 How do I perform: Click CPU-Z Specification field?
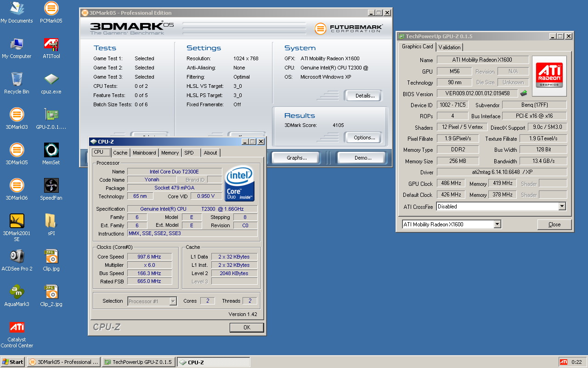pos(192,209)
